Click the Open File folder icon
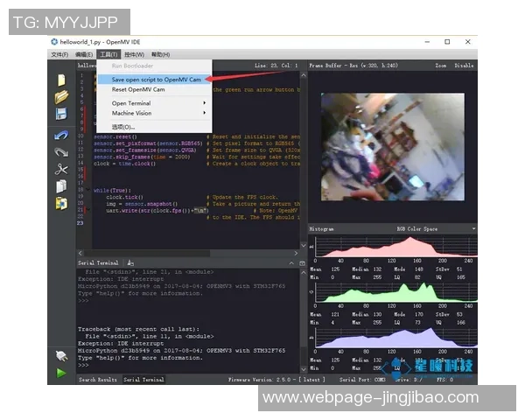Image resolution: width=525 pixels, height=420 pixels. tap(61, 97)
